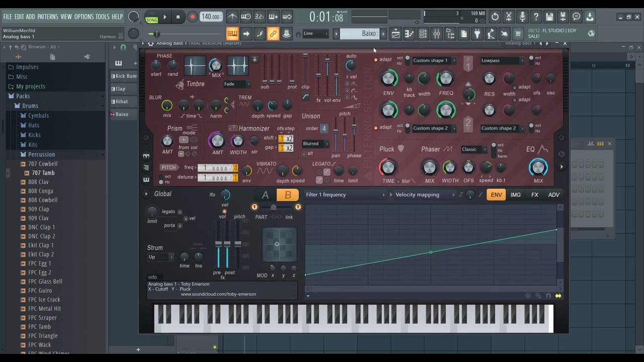Click the Harmor snap magnet icon

tap(548, 296)
